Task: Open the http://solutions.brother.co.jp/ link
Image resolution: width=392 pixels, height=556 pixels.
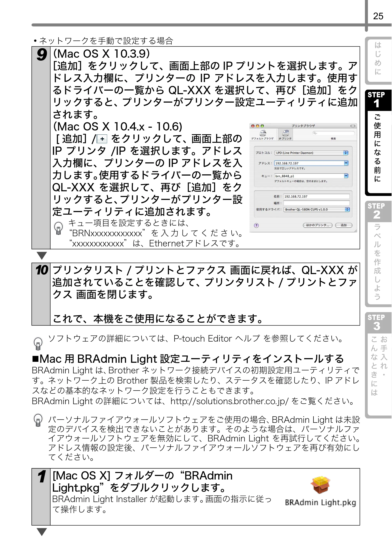Action: pyautogui.click(x=229, y=401)
